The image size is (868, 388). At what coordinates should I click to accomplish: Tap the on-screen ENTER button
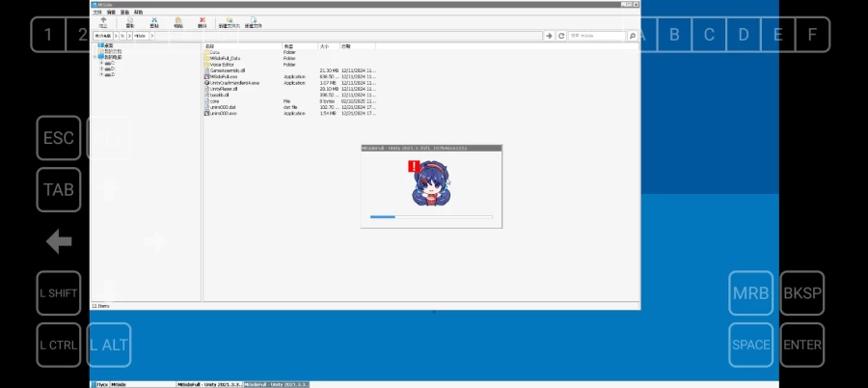802,345
